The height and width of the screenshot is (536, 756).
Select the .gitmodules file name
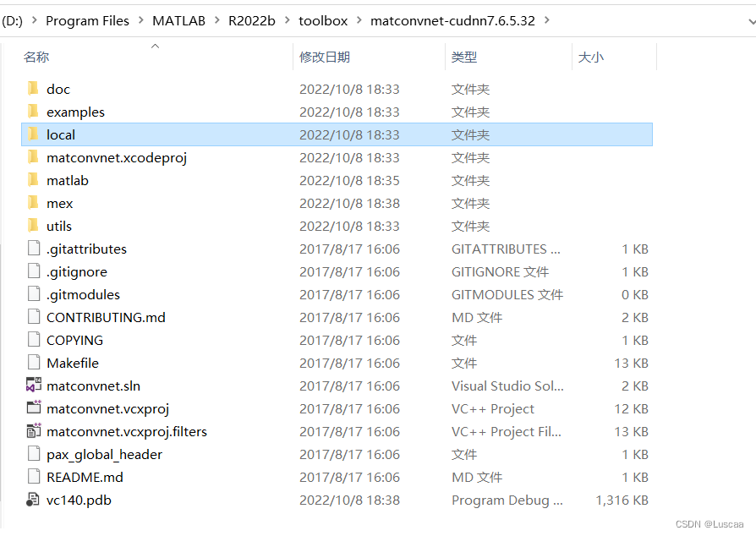click(83, 294)
